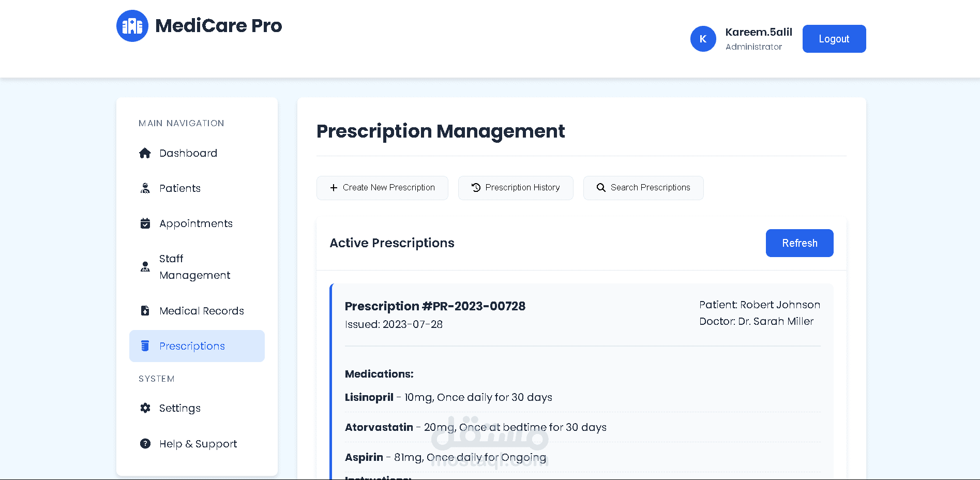View Prescription History
Screen dimensions: 980x480
click(x=516, y=188)
